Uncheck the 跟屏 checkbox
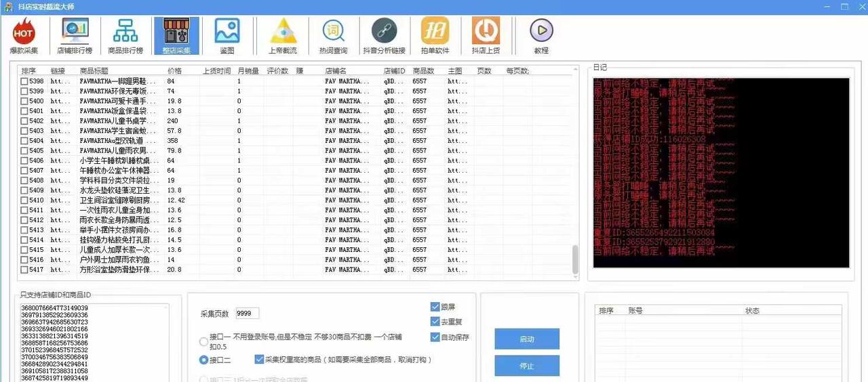The height and width of the screenshot is (382, 868). pos(435,307)
